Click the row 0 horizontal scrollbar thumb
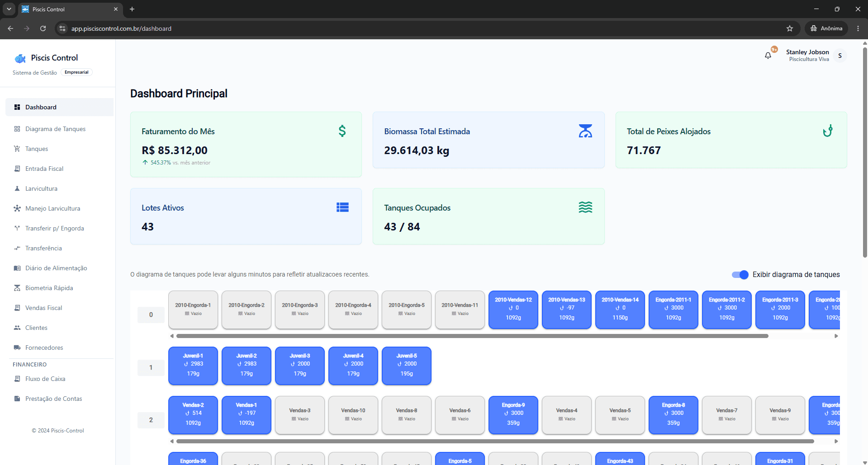Screen dimensions: 868x465 pyautogui.click(x=472, y=336)
